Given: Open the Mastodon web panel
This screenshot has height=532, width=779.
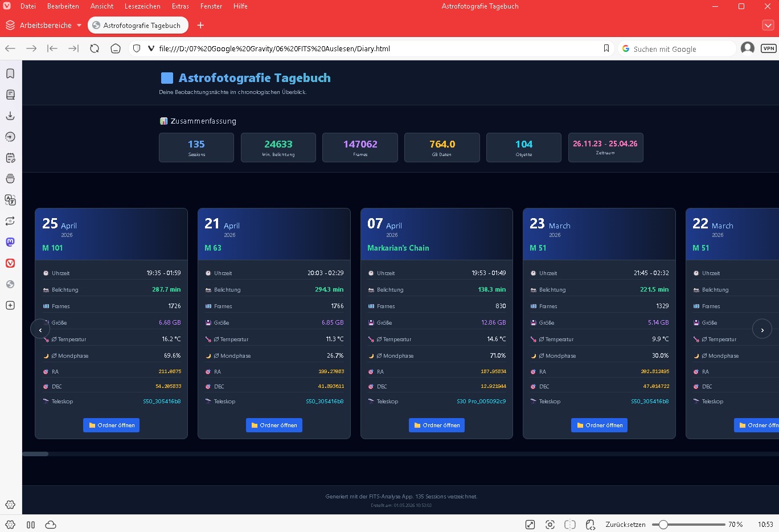Looking at the screenshot, I should click(x=10, y=242).
